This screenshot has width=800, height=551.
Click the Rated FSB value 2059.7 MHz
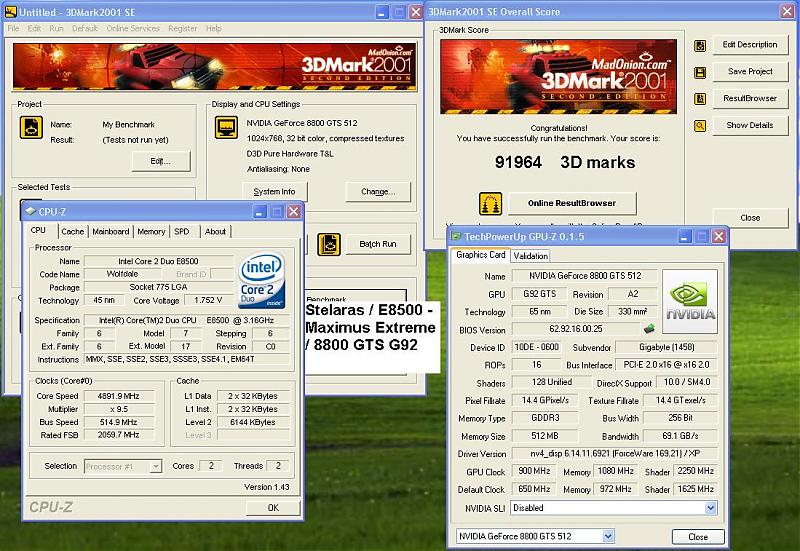[119, 435]
